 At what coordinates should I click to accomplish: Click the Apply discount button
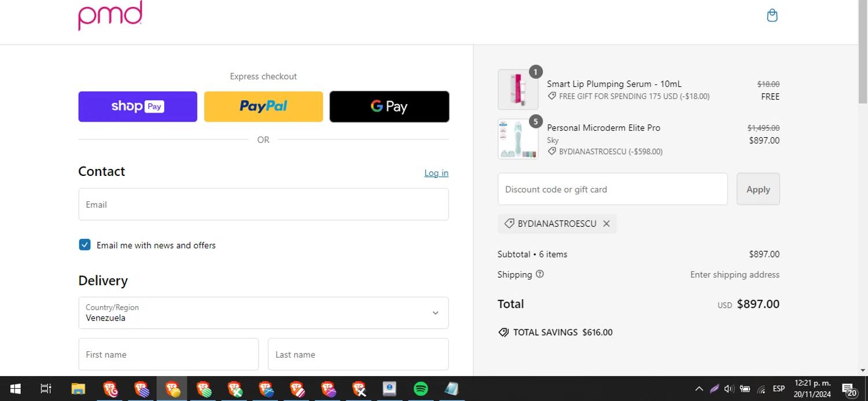click(x=758, y=189)
